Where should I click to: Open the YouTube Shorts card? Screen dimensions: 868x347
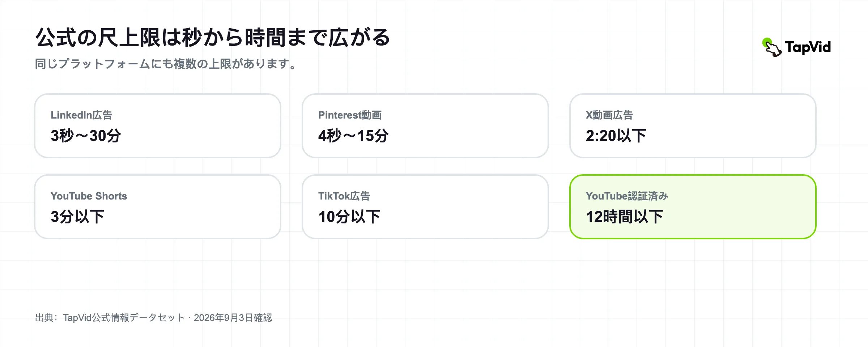pyautogui.click(x=158, y=207)
